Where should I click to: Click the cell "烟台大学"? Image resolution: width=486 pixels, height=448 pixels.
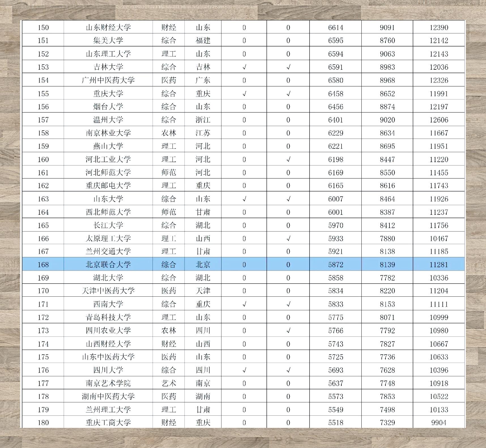[108, 107]
